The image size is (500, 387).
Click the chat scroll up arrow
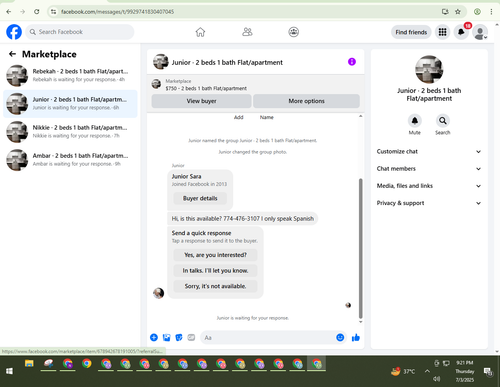pos(360,116)
